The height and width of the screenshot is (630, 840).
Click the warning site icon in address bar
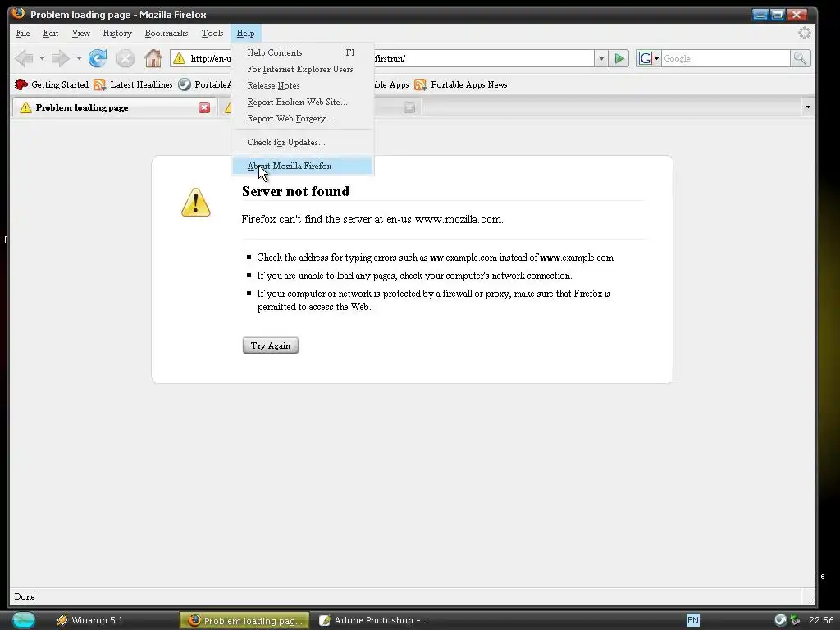(x=179, y=58)
